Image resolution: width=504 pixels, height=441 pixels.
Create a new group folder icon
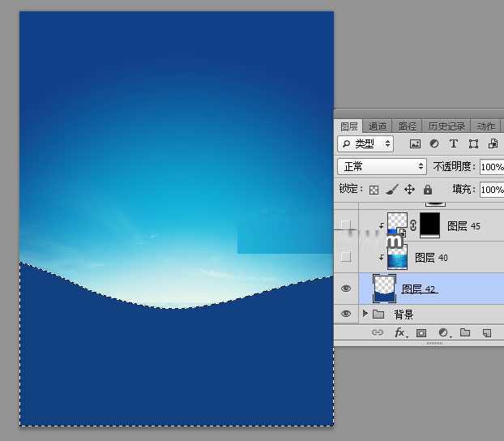[x=465, y=332]
